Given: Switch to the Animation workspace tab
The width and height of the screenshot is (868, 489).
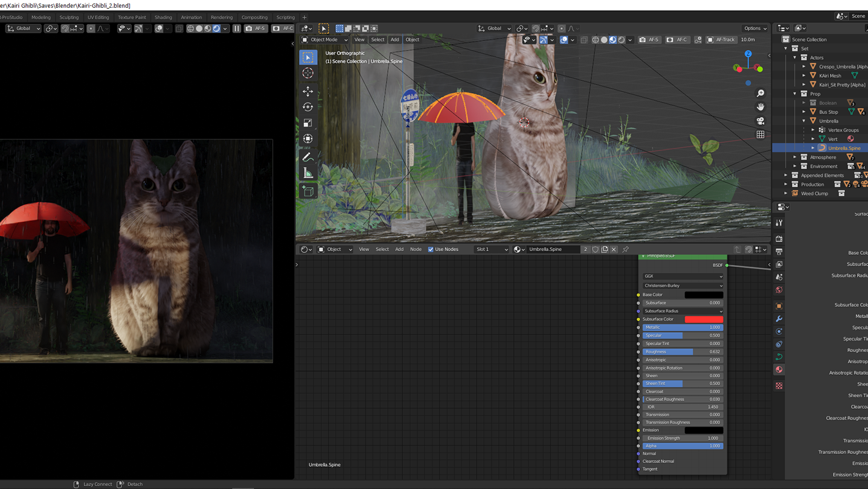Looking at the screenshot, I should click(x=191, y=18).
